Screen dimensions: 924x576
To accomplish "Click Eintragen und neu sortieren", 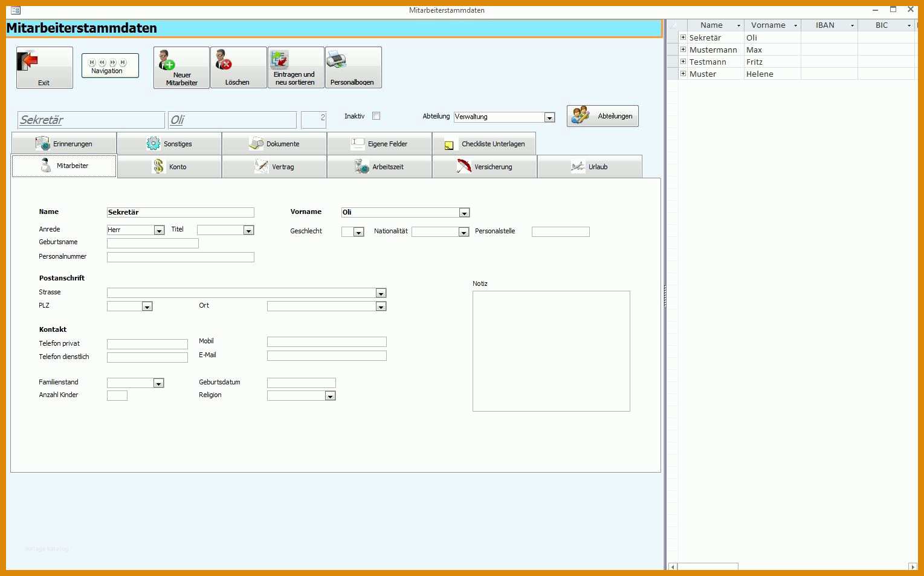I will tap(296, 68).
